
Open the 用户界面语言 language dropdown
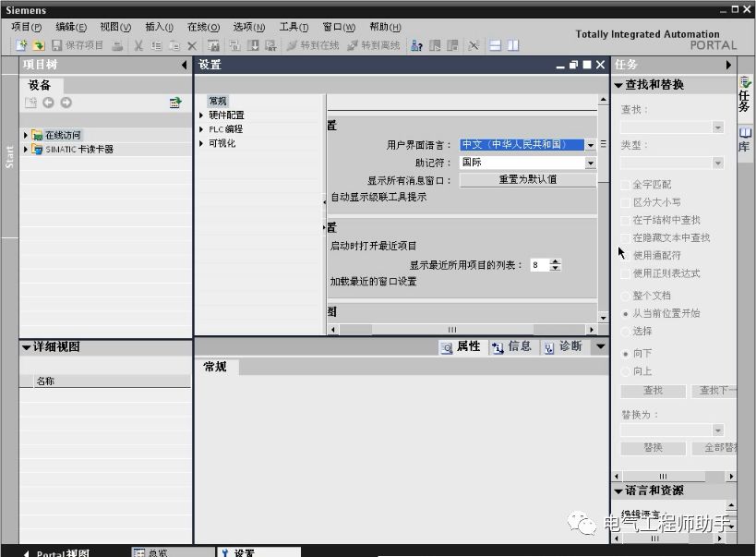[591, 145]
